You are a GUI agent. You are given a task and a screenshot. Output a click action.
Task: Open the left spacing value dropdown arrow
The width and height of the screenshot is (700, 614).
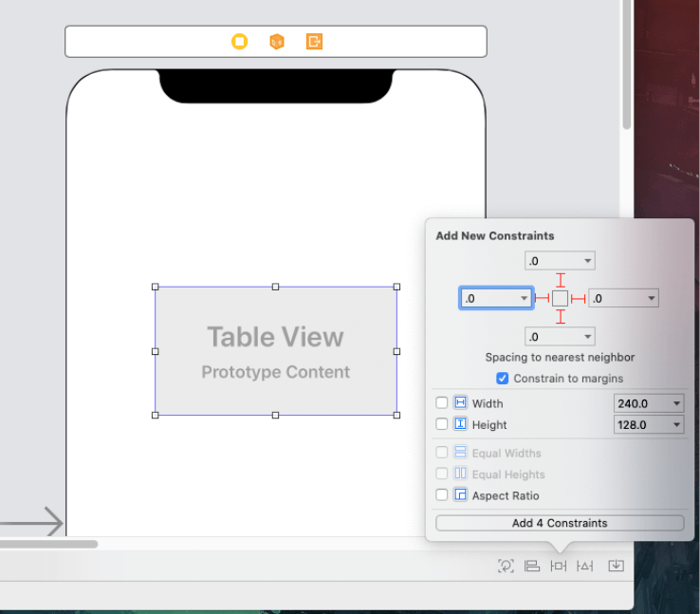(525, 298)
